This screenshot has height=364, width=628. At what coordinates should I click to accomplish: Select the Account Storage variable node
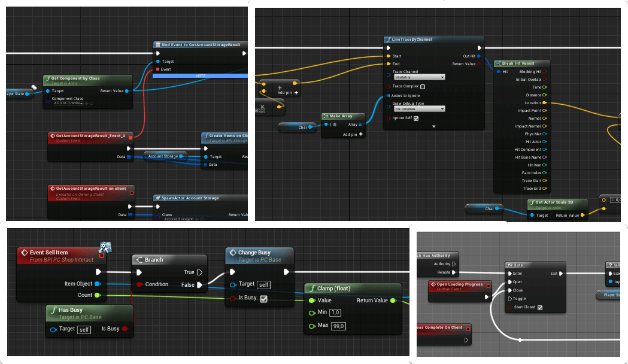[x=165, y=156]
